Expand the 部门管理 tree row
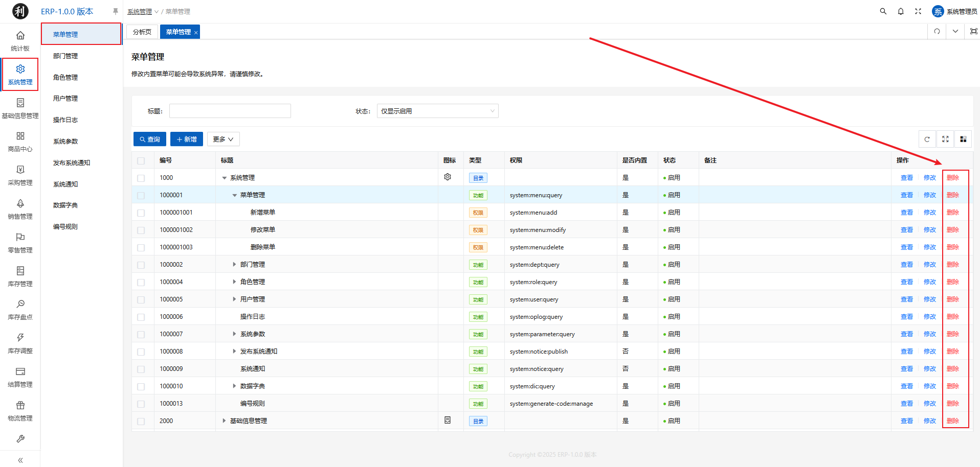This screenshot has width=980, height=467. tap(234, 265)
